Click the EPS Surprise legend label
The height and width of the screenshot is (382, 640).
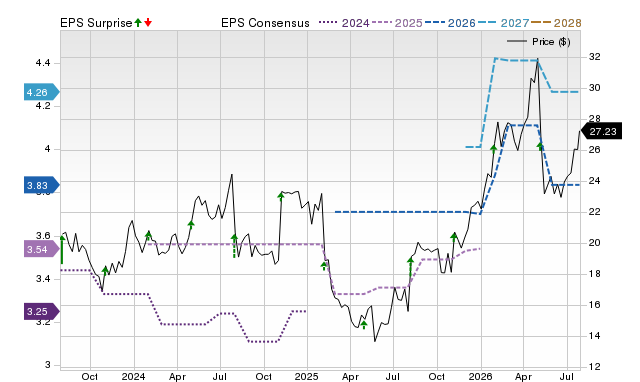pyautogui.click(x=96, y=23)
